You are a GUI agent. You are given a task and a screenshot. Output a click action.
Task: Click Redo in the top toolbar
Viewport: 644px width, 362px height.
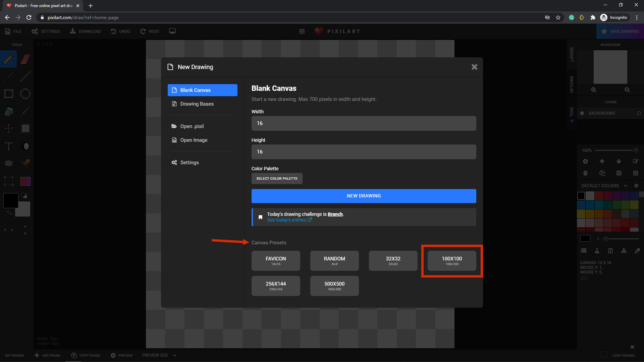click(150, 31)
